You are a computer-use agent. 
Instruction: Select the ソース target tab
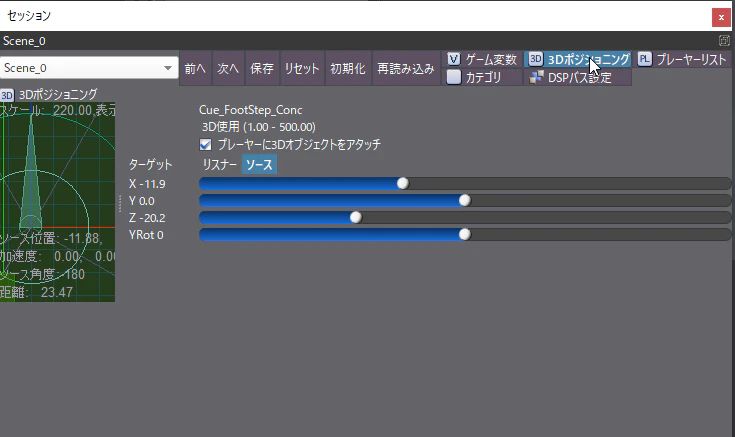click(x=259, y=165)
